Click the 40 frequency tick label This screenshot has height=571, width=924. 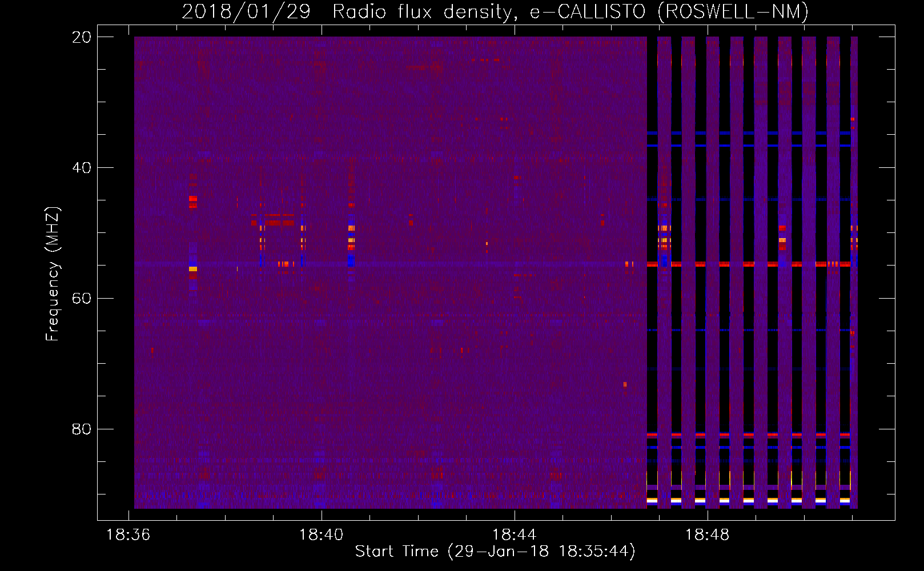(82, 168)
